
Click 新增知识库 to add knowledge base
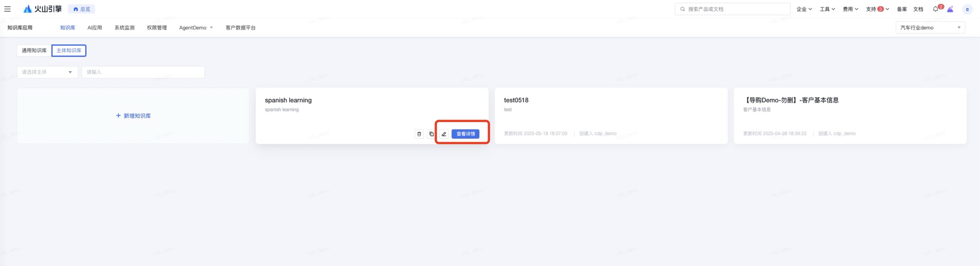tap(133, 116)
